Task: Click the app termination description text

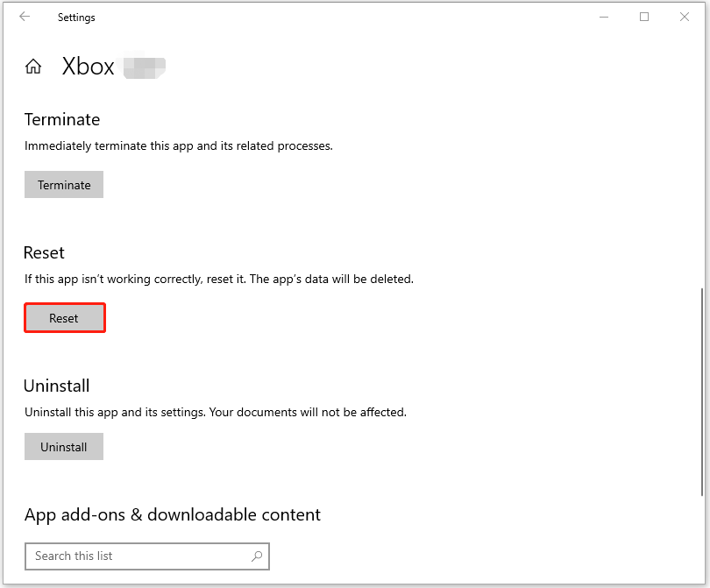Action: click(x=178, y=145)
